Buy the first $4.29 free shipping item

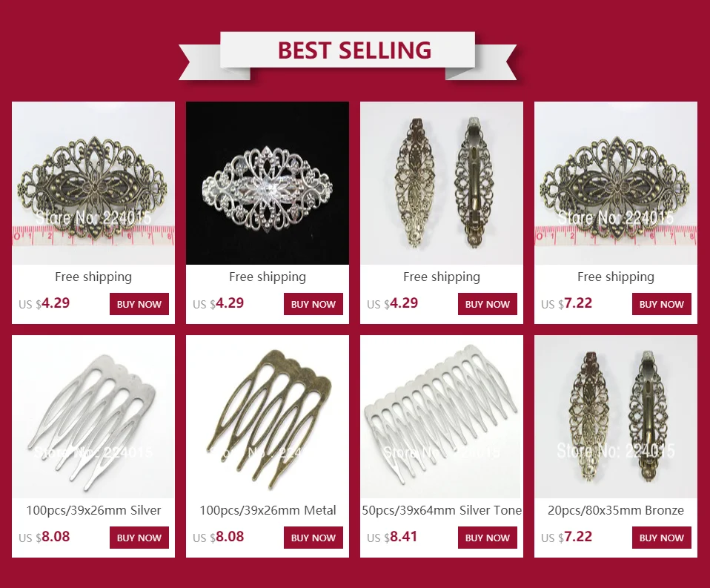[139, 304]
